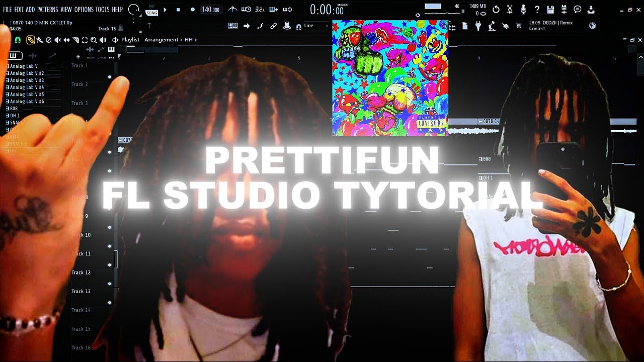This screenshot has height=362, width=644.
Task: Click the Track 12 header label
Action: point(81,273)
